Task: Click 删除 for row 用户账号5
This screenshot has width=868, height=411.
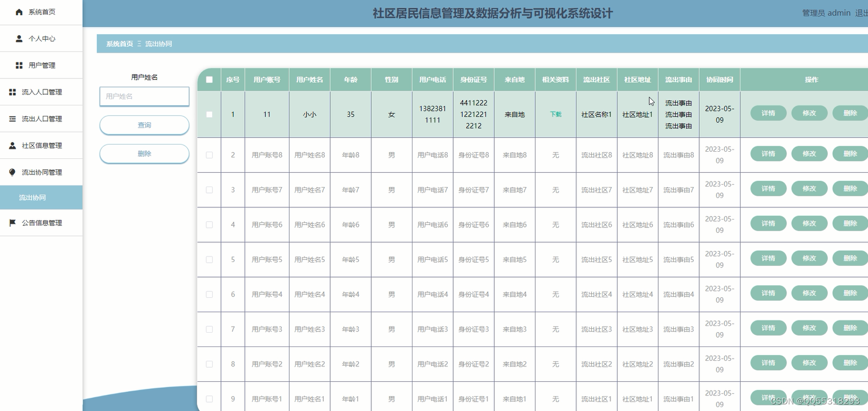Action: (850, 258)
